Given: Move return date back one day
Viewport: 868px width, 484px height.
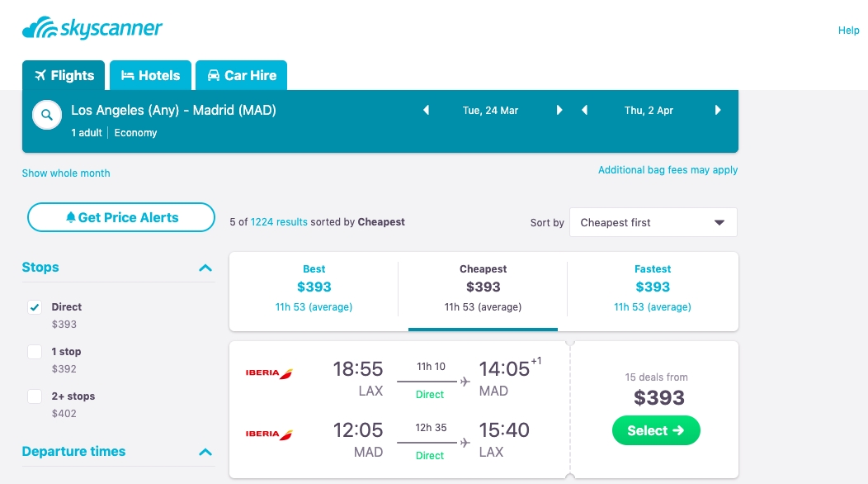Looking at the screenshot, I should [x=584, y=111].
